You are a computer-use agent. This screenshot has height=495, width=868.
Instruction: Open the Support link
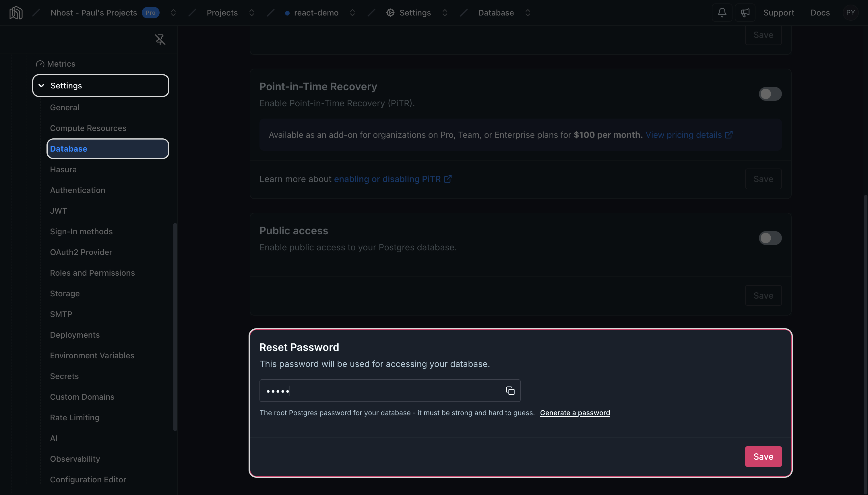(x=779, y=13)
